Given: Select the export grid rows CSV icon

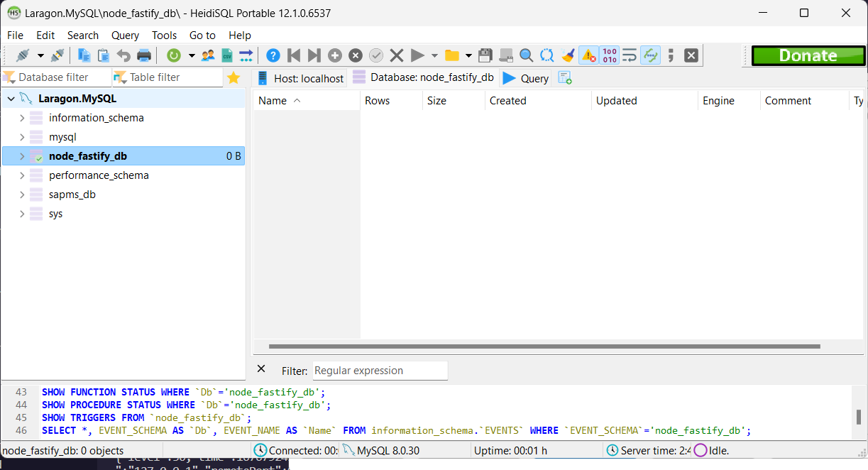Looking at the screenshot, I should (x=227, y=55).
